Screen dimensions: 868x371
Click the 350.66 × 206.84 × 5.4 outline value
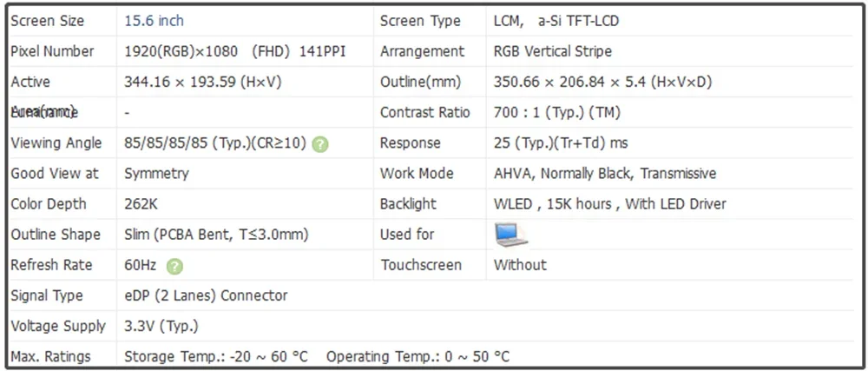pyautogui.click(x=602, y=82)
